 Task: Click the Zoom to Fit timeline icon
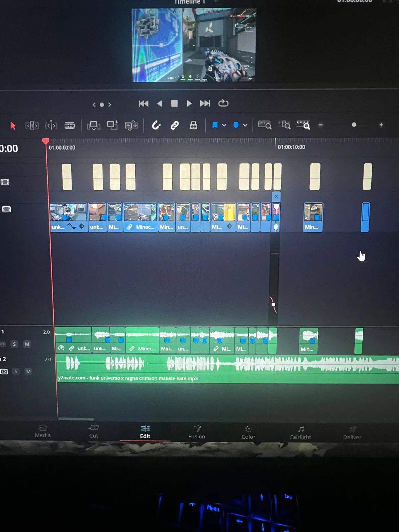pos(265,125)
